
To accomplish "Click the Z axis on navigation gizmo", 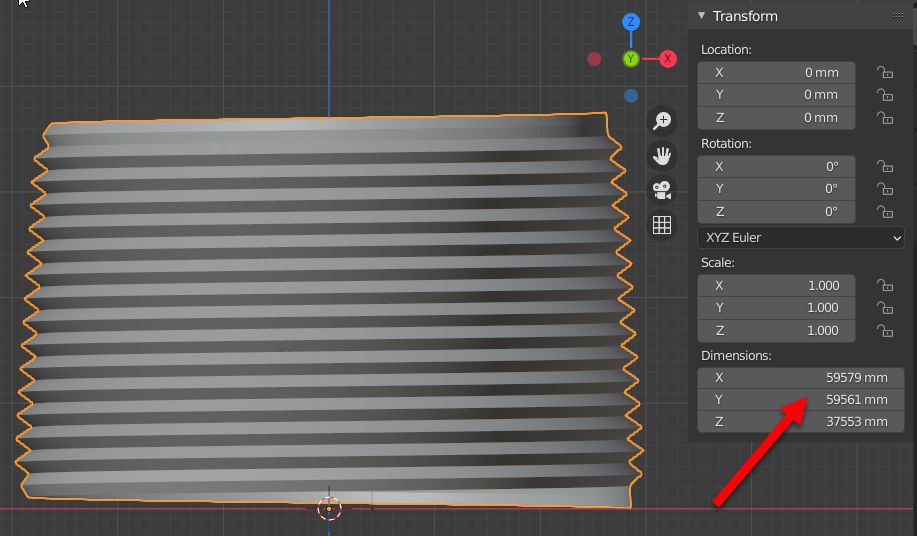I will [630, 22].
